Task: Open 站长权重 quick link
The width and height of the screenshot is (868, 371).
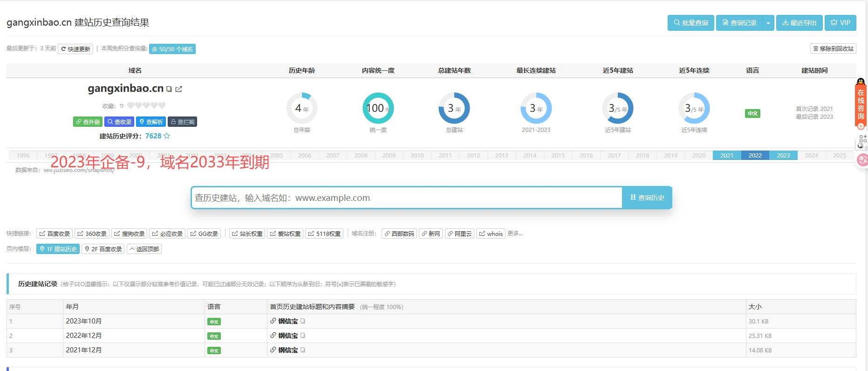Action: tap(247, 234)
